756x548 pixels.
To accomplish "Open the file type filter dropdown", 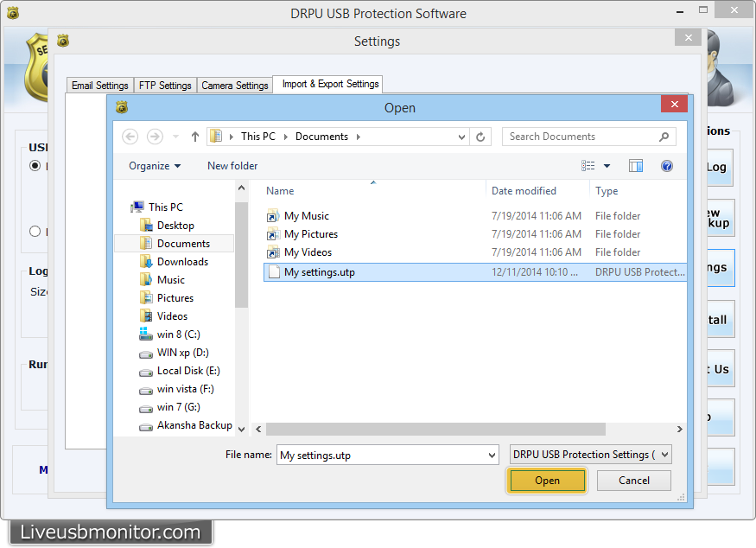I will (x=665, y=455).
